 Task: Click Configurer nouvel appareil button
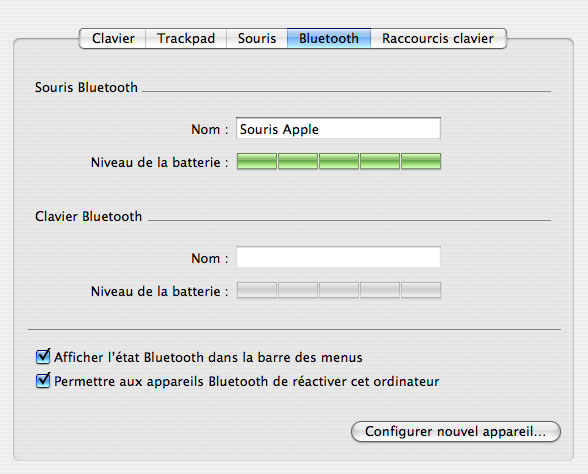click(456, 432)
